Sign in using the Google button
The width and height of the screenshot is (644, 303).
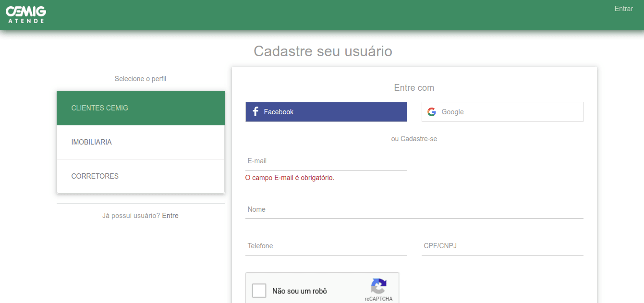[x=502, y=111]
